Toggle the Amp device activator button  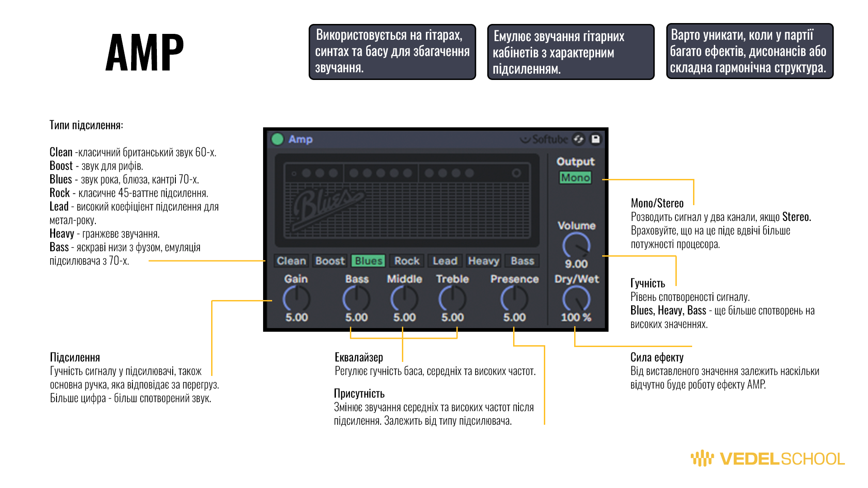(x=277, y=139)
